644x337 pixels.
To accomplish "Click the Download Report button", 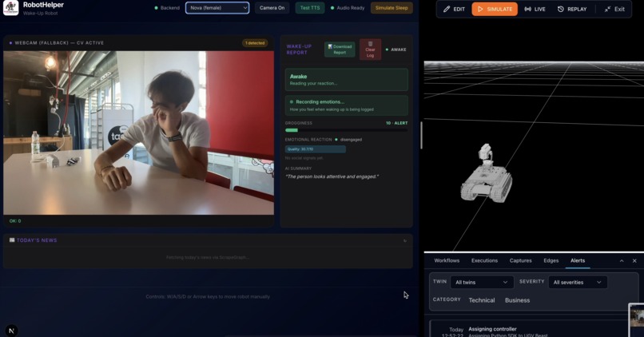I will click(340, 50).
